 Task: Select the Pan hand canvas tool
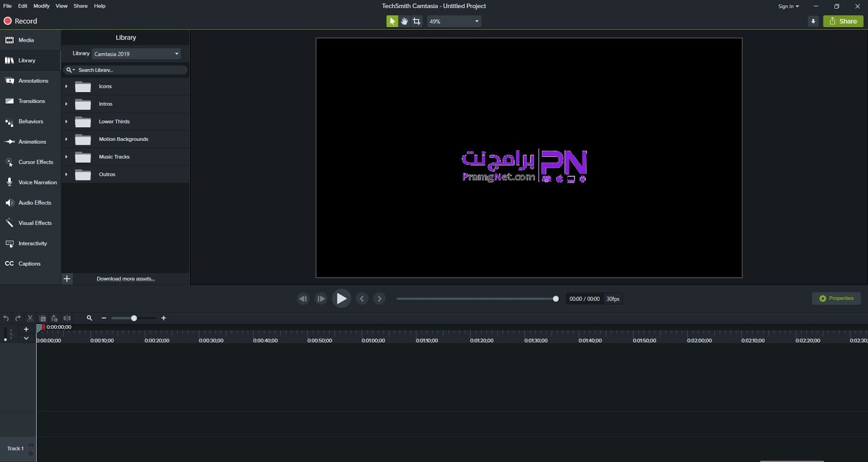pos(405,21)
